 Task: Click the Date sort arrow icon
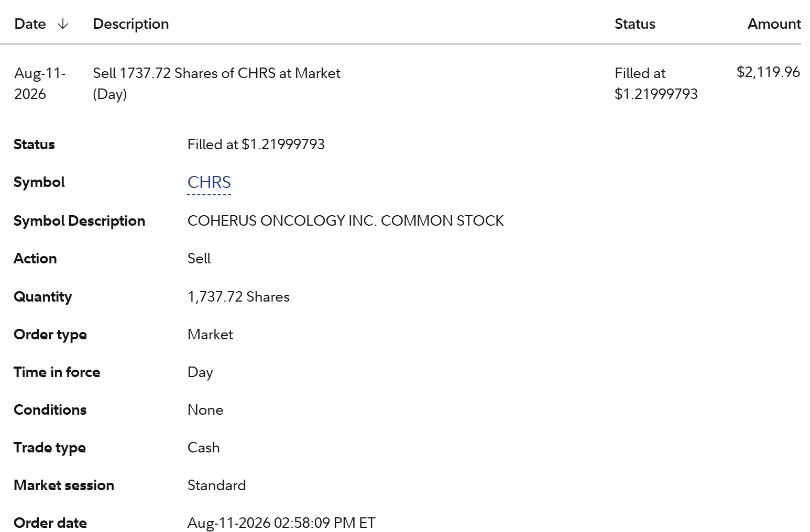[x=63, y=24]
